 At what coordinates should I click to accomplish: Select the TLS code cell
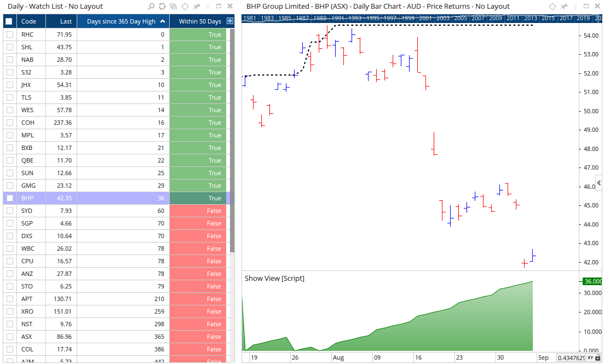(x=31, y=97)
